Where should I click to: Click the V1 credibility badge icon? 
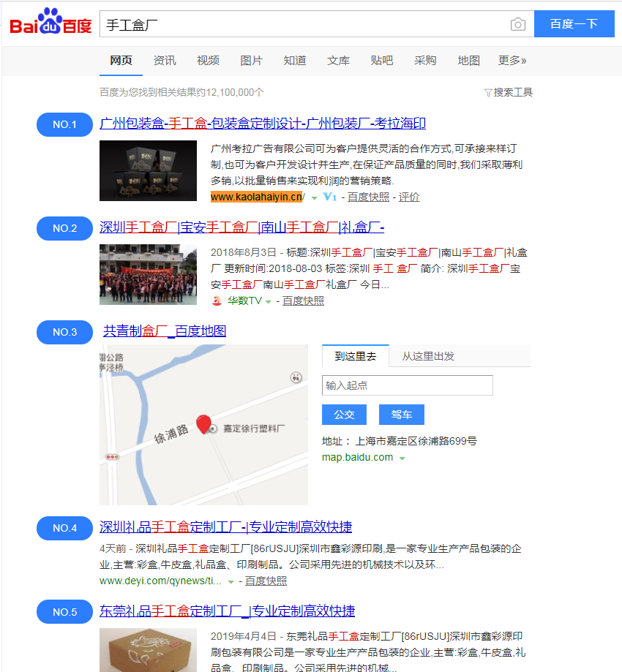pos(330,197)
